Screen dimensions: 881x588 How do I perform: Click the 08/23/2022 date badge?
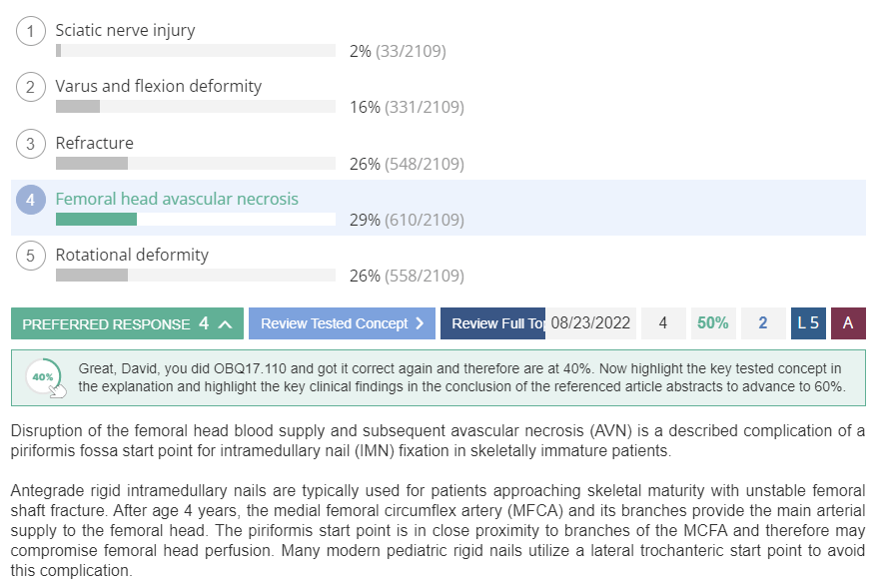pyautogui.click(x=590, y=323)
